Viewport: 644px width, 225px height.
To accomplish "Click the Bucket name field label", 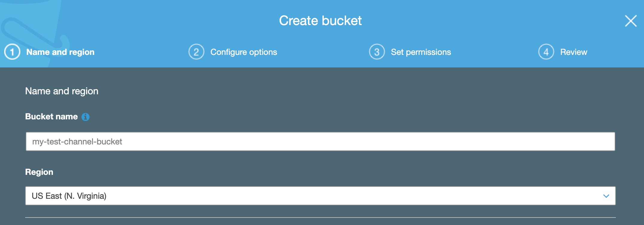I will (51, 116).
